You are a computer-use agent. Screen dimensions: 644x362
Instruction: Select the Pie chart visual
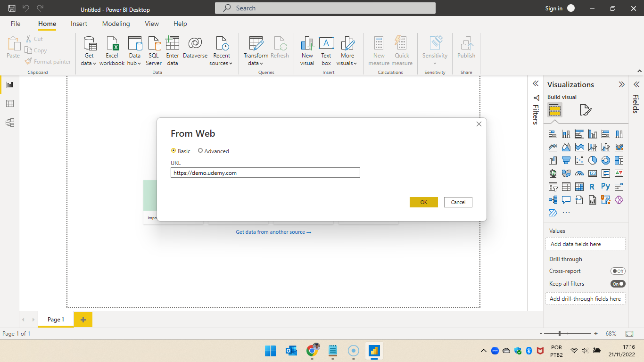593,161
